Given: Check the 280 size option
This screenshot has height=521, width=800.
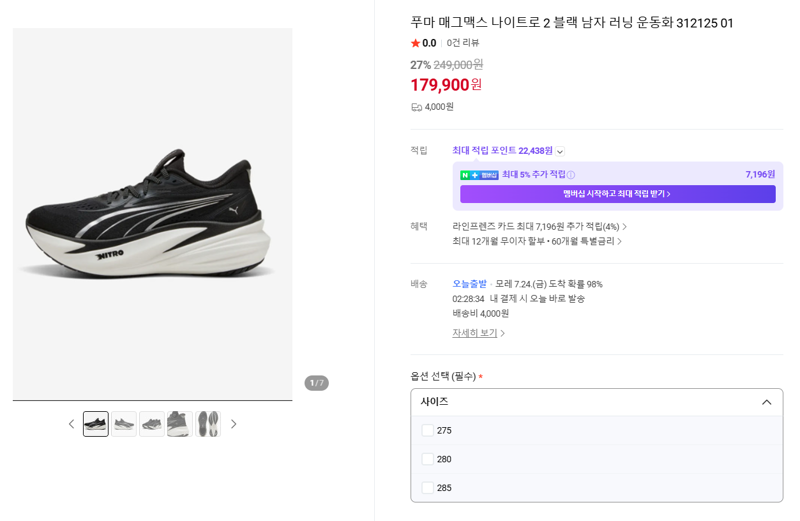Looking at the screenshot, I should (428, 459).
